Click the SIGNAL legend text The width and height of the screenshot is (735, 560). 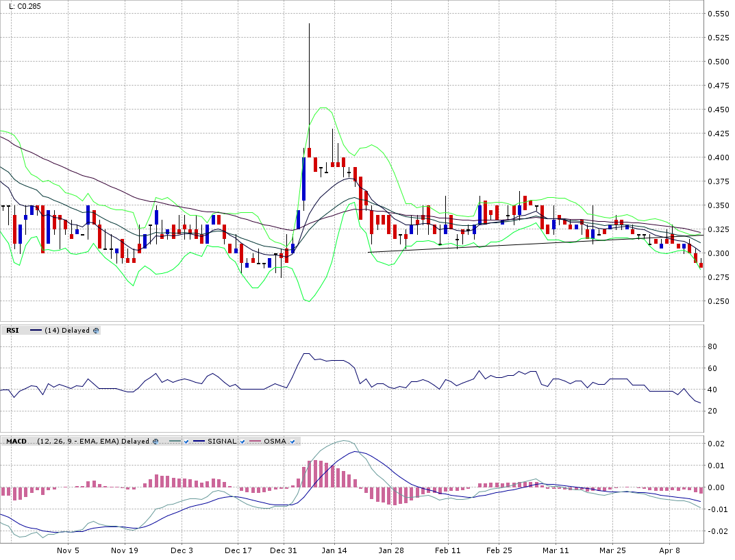222,442
